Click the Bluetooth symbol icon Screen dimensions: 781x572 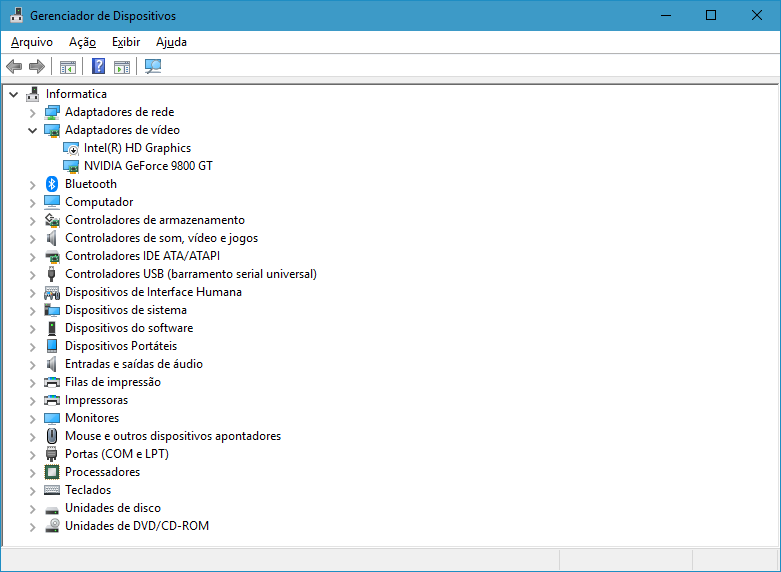[52, 184]
